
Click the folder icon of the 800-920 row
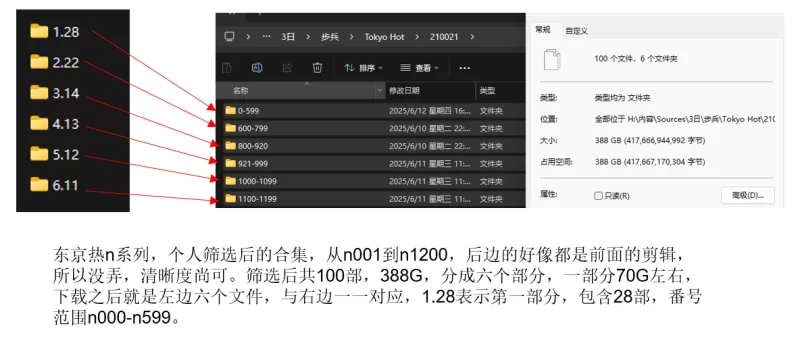pos(231,146)
